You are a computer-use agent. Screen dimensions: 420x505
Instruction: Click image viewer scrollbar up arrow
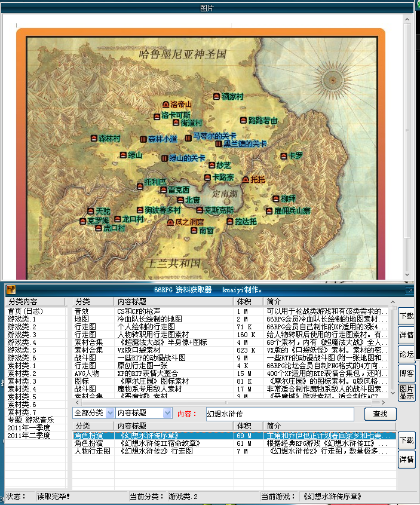[407, 19]
